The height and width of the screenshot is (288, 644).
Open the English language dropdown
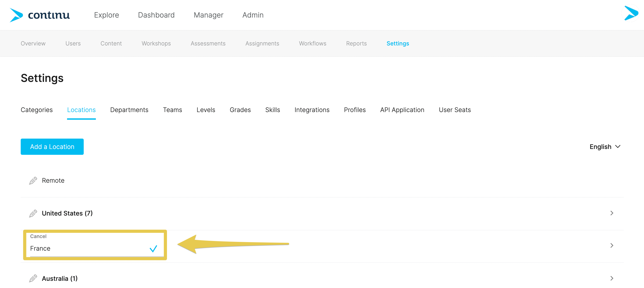(605, 147)
